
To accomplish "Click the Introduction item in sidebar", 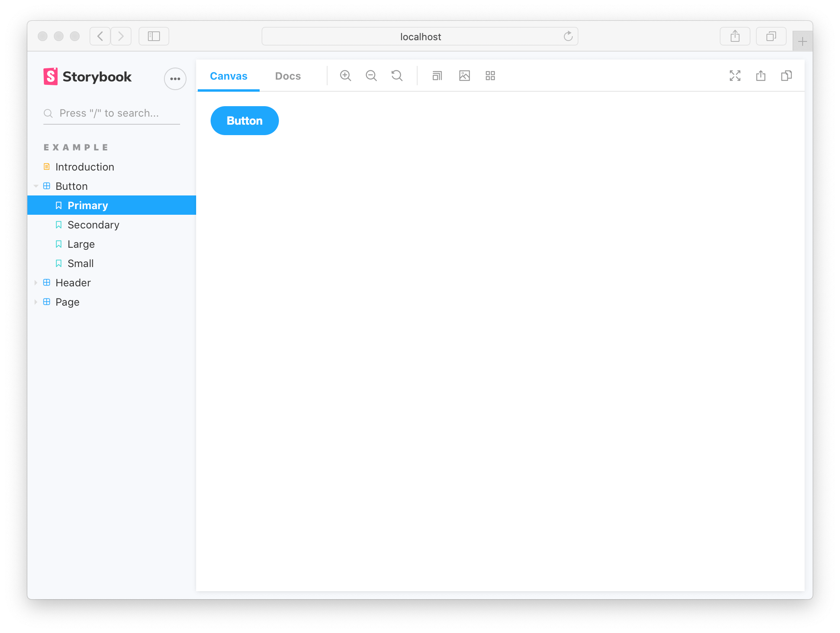I will [x=84, y=167].
